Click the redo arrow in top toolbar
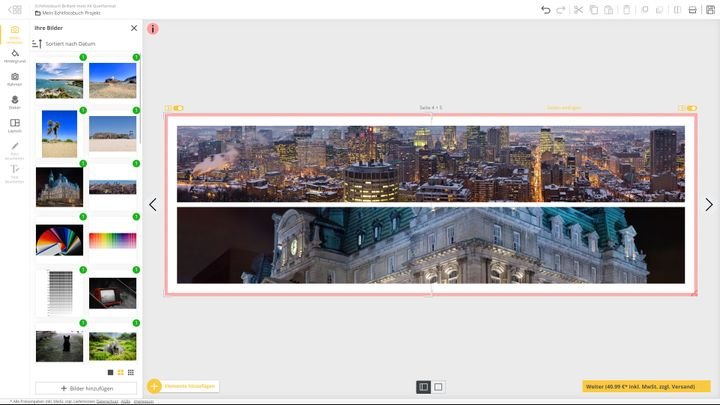This screenshot has width=720, height=405. pos(561,10)
